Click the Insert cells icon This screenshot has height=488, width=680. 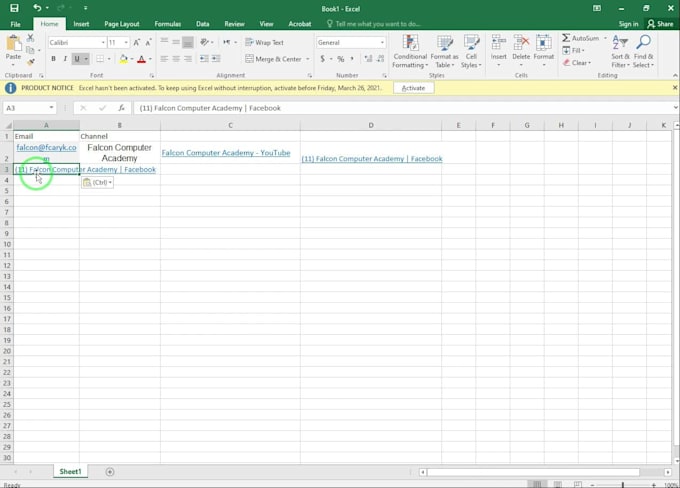499,43
